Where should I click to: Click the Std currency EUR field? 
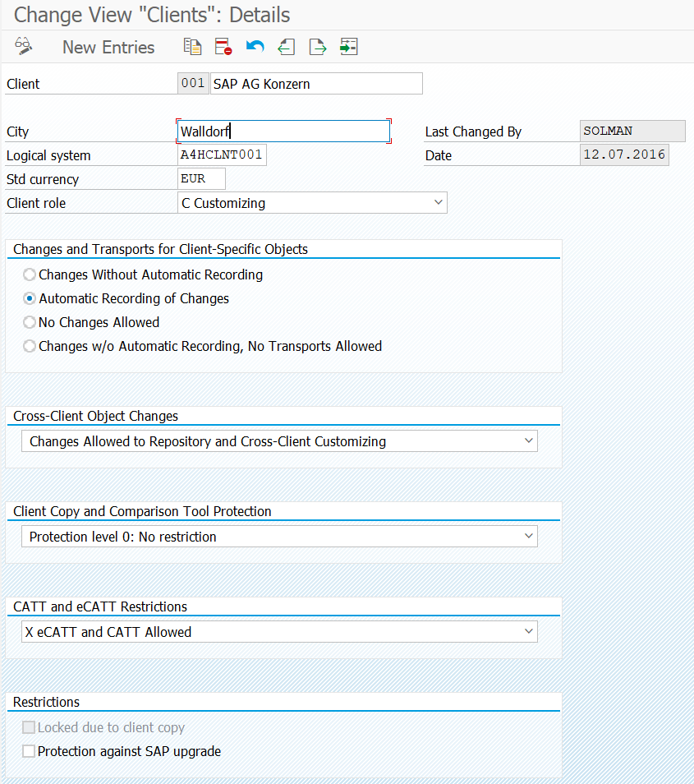coord(201,179)
